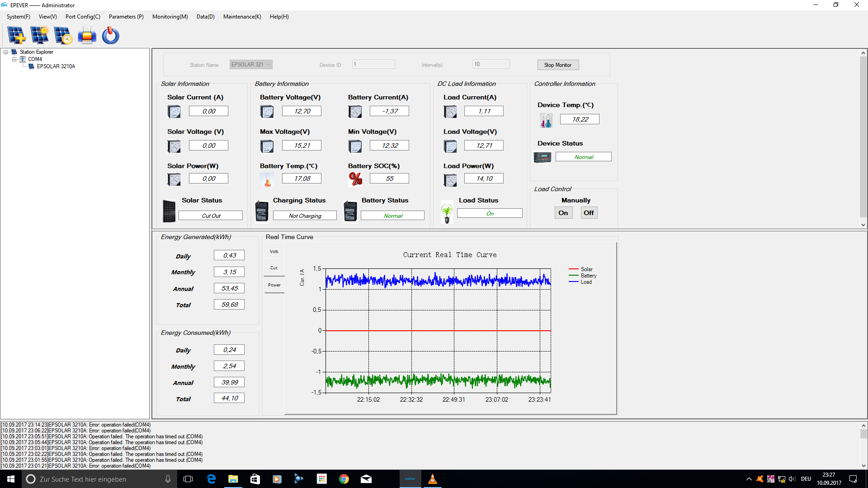Screen dimensions: 868x488
Task: Click the blue power button toolbar icon
Action: pos(110,35)
